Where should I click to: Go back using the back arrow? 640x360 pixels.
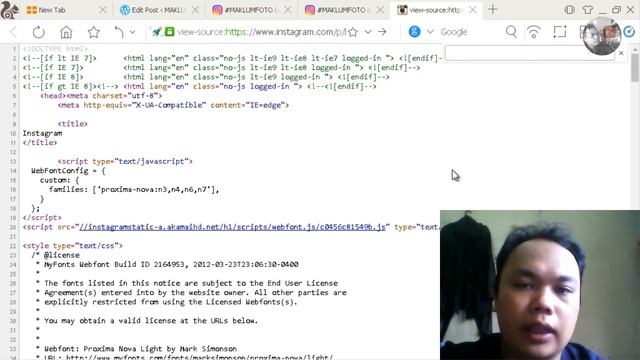[13, 32]
